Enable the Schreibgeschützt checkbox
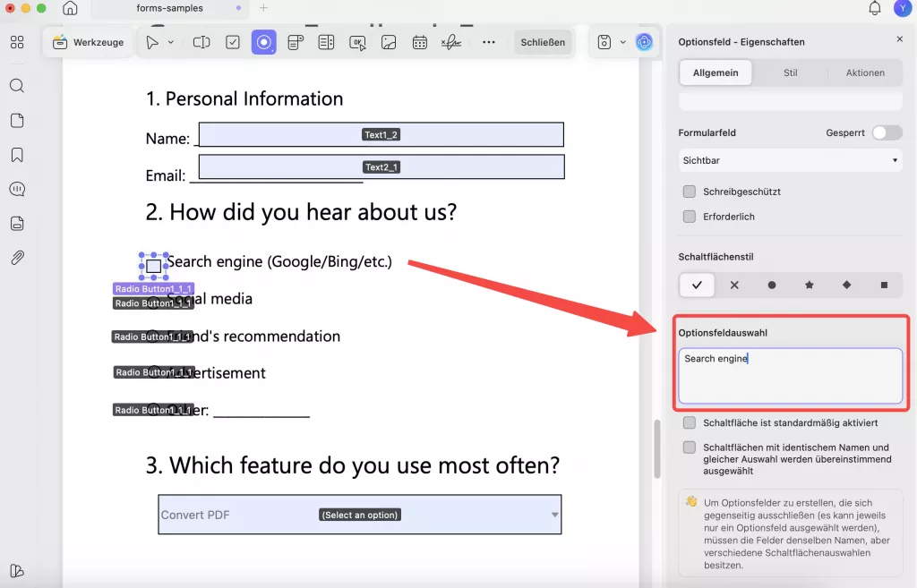This screenshot has height=588, width=917. coord(690,192)
